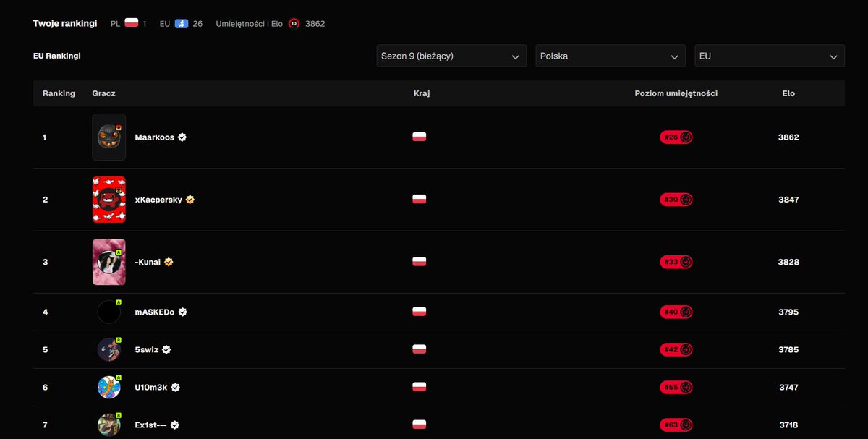
Task: Click the verified badge next to mASKEDo
Action: 183,312
